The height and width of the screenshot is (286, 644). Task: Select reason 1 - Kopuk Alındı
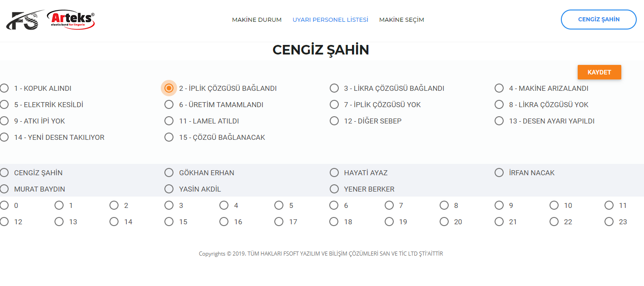pos(5,89)
